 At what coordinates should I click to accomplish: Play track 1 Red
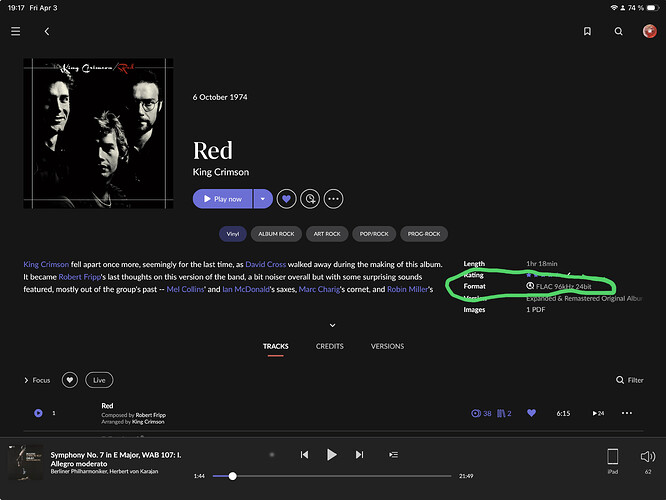[x=38, y=413]
